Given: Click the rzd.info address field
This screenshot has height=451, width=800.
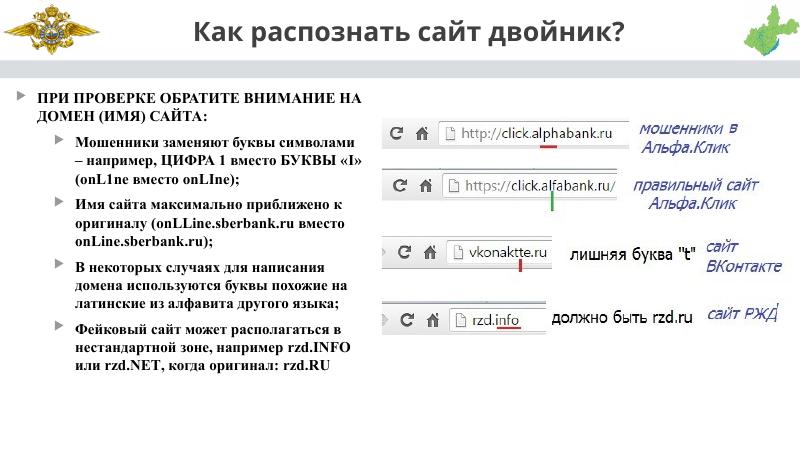Looking at the screenshot, I should [497, 320].
